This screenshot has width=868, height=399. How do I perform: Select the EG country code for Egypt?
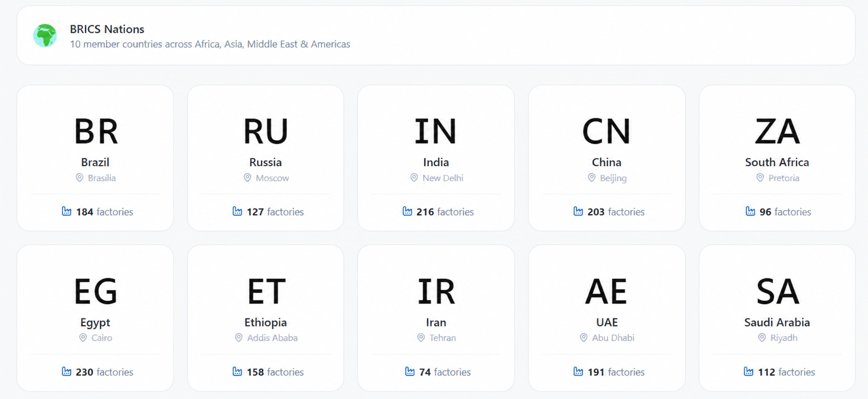click(x=96, y=292)
